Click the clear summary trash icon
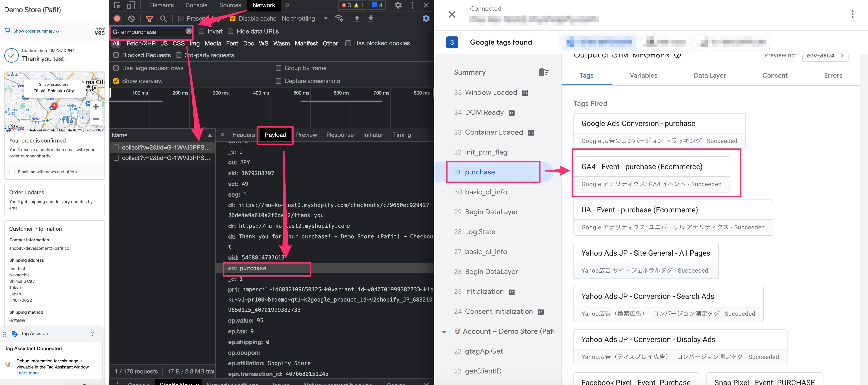The height and width of the screenshot is (385, 868). point(543,72)
